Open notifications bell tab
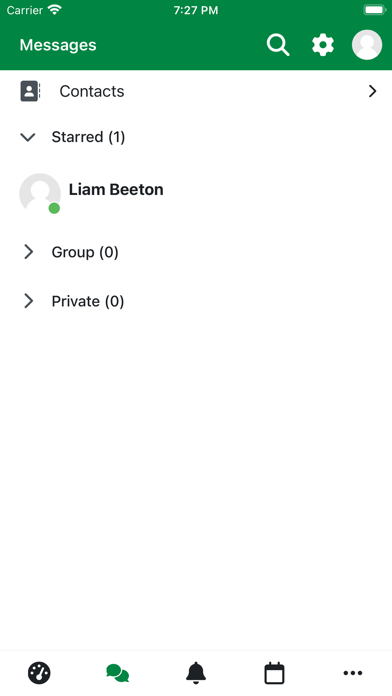The image size is (392, 696). 196,673
